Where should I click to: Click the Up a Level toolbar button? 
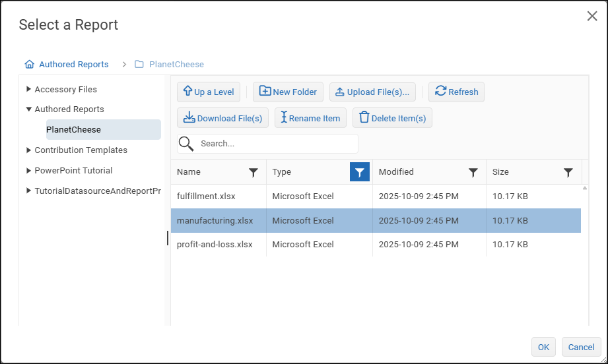tap(208, 92)
